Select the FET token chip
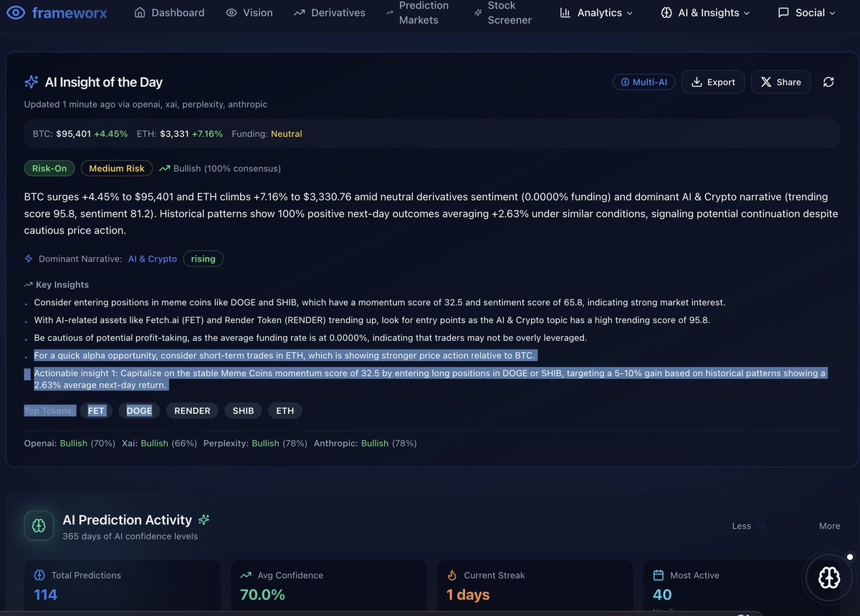Viewport: 860px width, 616px height. 96,410
